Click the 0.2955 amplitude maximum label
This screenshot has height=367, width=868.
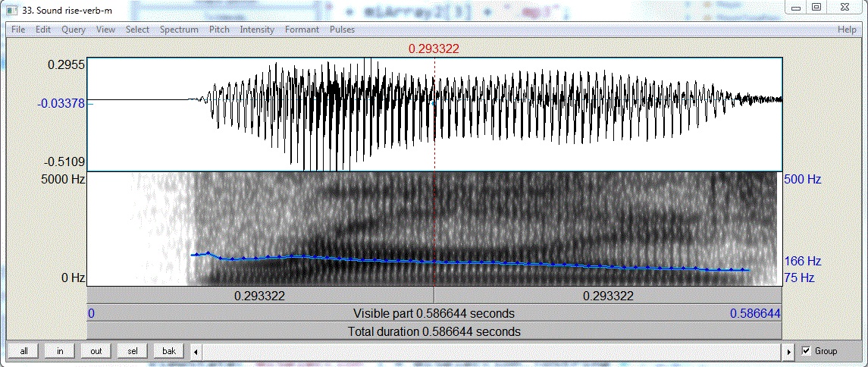tap(67, 64)
